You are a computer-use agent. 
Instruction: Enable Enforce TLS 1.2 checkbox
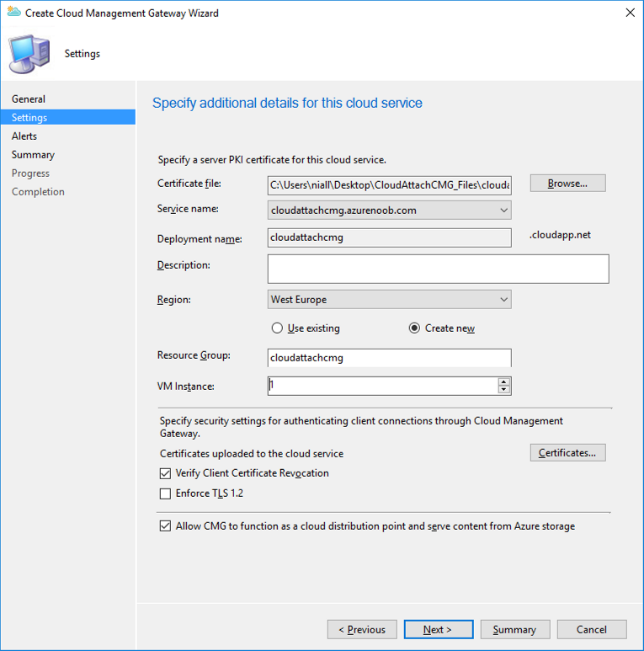[165, 494]
